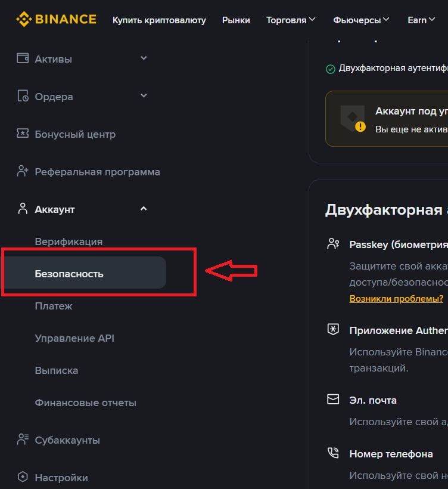Screen dimensions: 448x489
Task: Click the Binance logo
Action: point(56,19)
